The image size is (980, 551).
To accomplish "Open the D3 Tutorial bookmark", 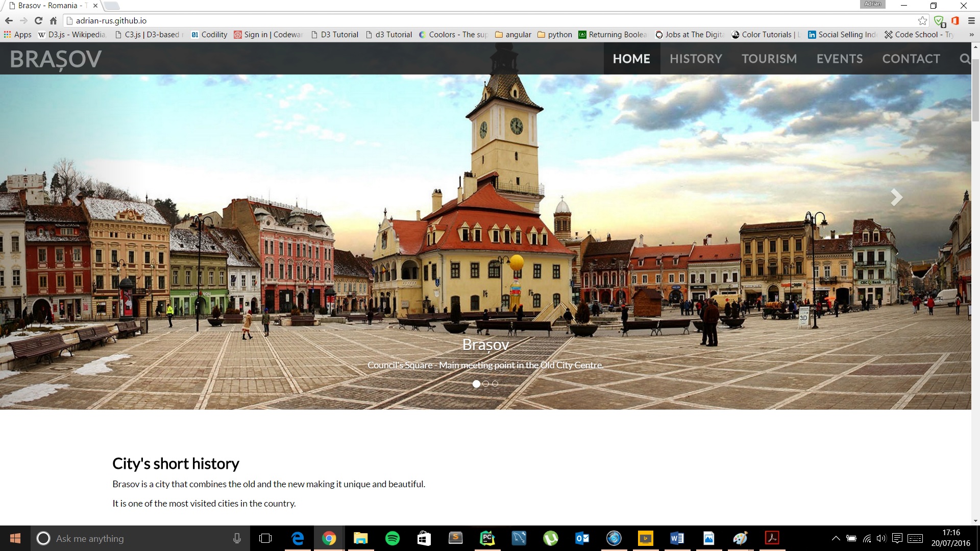I will tap(335, 34).
